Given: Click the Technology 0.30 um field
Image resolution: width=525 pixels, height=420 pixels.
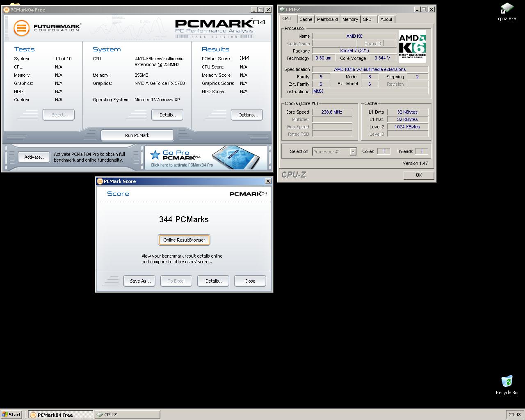Looking at the screenshot, I should 323,58.
